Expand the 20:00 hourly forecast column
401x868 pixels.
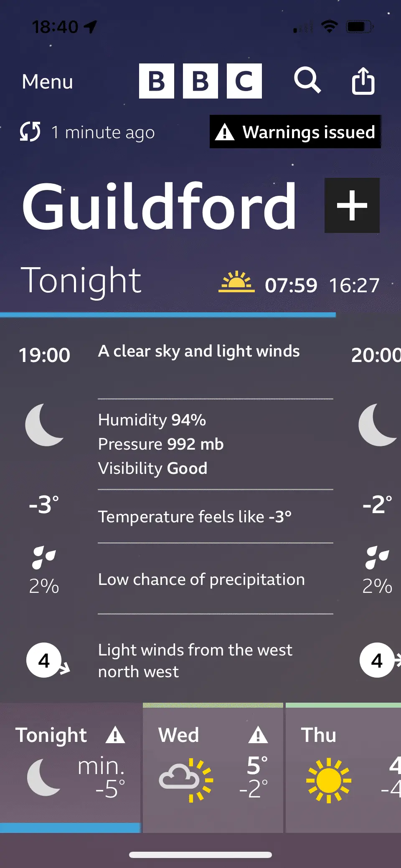tap(376, 355)
